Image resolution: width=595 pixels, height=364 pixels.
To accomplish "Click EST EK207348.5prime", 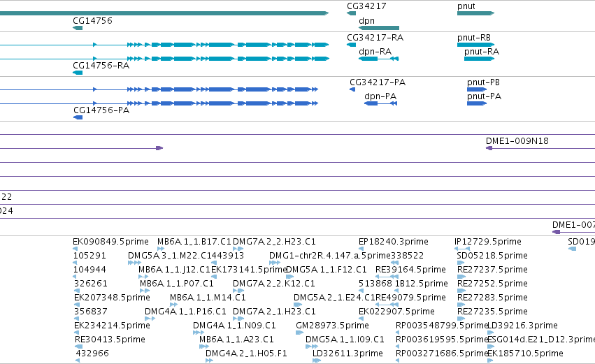I will 112,298.
